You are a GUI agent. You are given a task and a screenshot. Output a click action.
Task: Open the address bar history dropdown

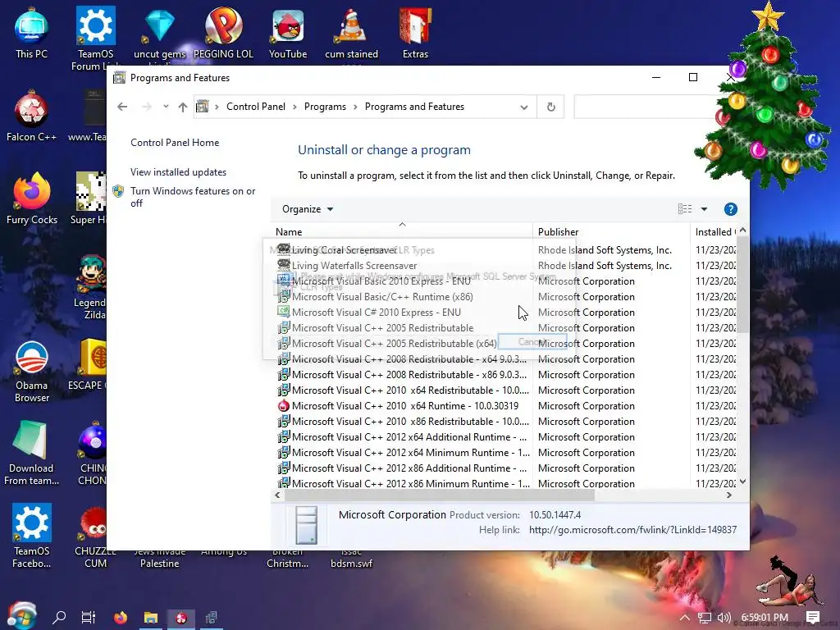pyautogui.click(x=524, y=107)
